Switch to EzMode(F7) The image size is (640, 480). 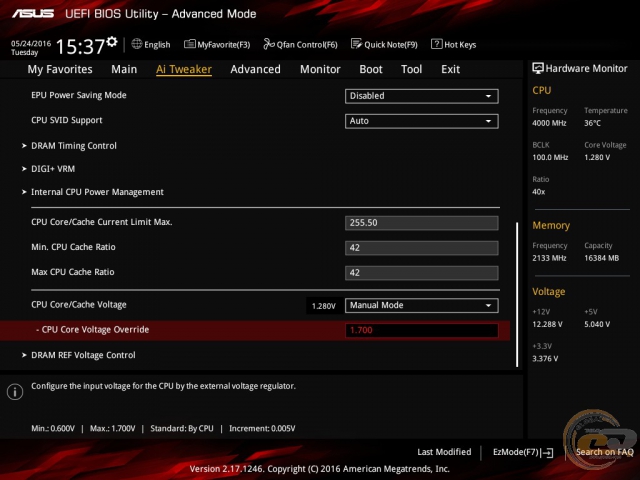point(523,452)
